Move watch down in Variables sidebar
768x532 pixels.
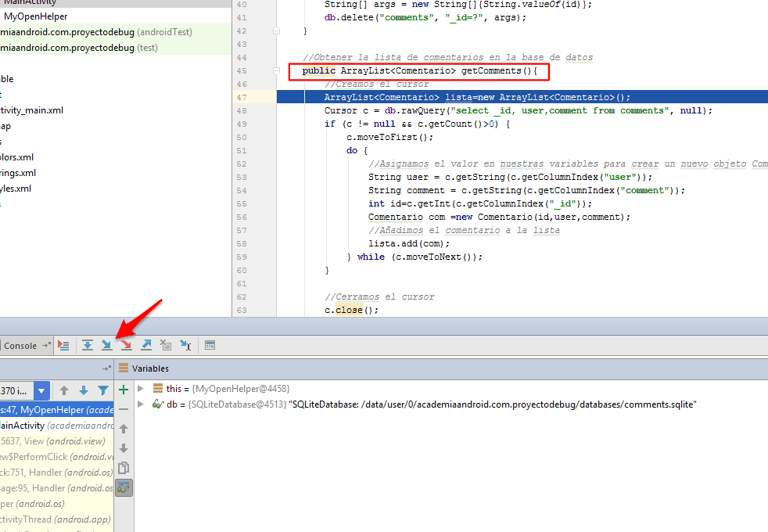coord(124,448)
